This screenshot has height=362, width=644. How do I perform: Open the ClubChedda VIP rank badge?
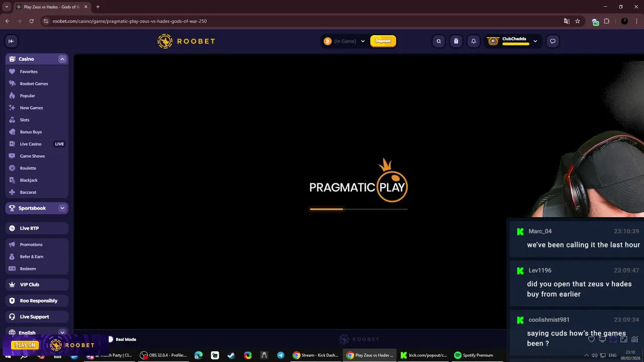coord(493,41)
